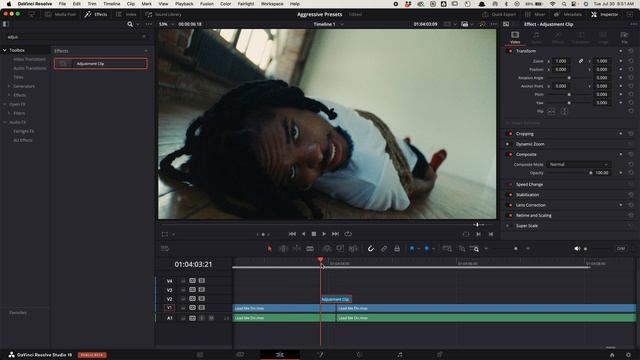Disable the Composite section toggle

[510, 154]
